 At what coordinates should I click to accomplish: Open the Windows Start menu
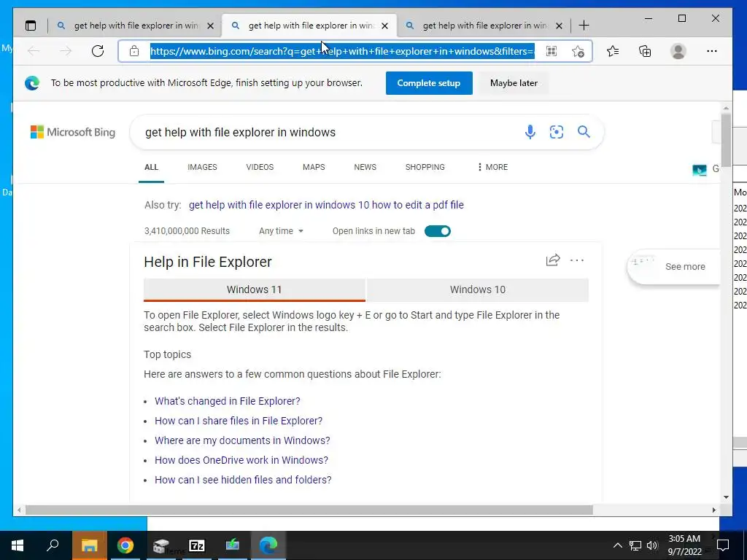18,545
